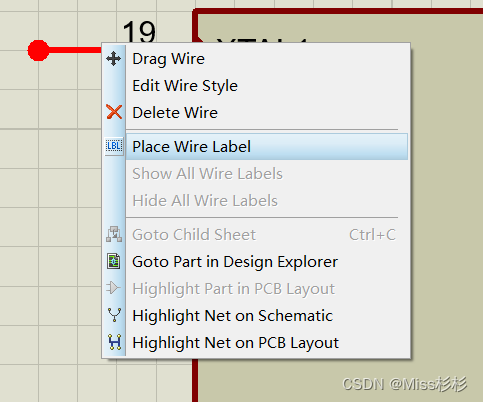
Task: Click the red X Delete Wire icon
Action: 114,112
